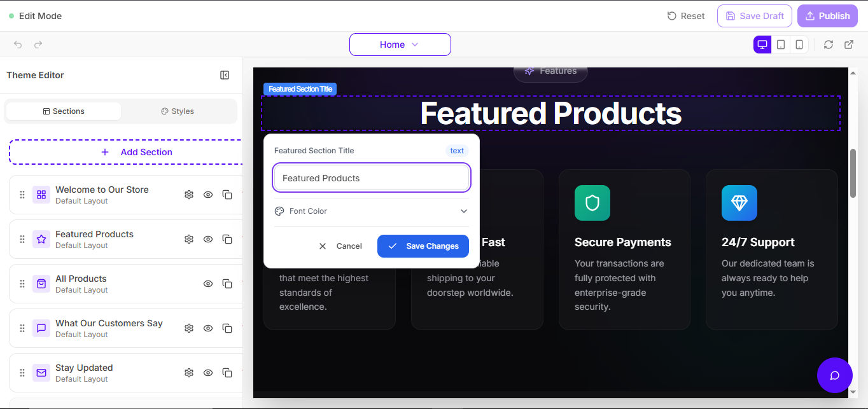868x409 pixels.
Task: Open preview in a new tab
Action: [849, 45]
